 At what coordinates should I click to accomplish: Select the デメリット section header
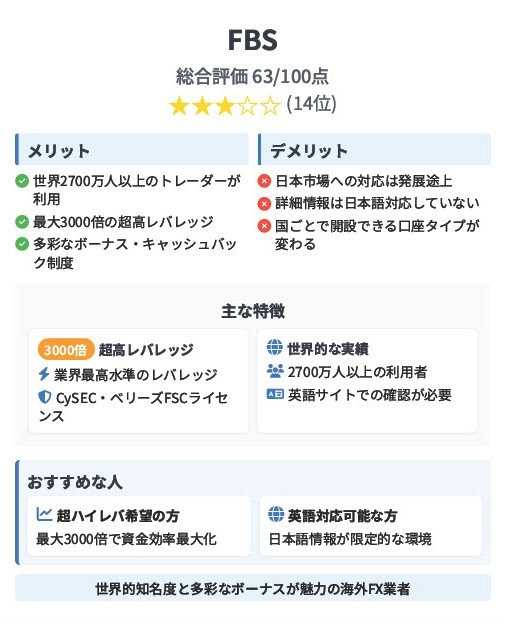coord(374,150)
